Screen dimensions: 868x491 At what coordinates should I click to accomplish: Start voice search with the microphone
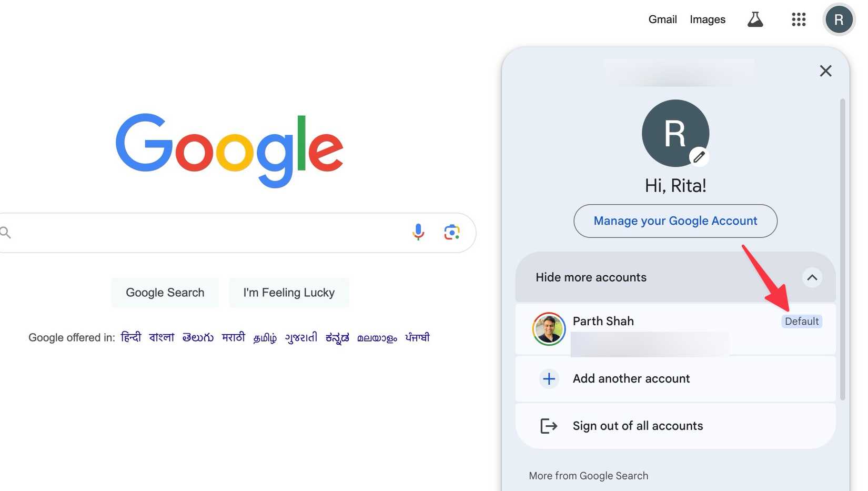tap(418, 232)
